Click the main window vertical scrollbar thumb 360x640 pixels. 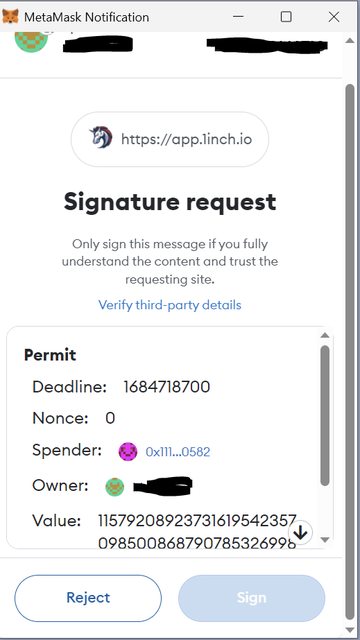coord(350,352)
